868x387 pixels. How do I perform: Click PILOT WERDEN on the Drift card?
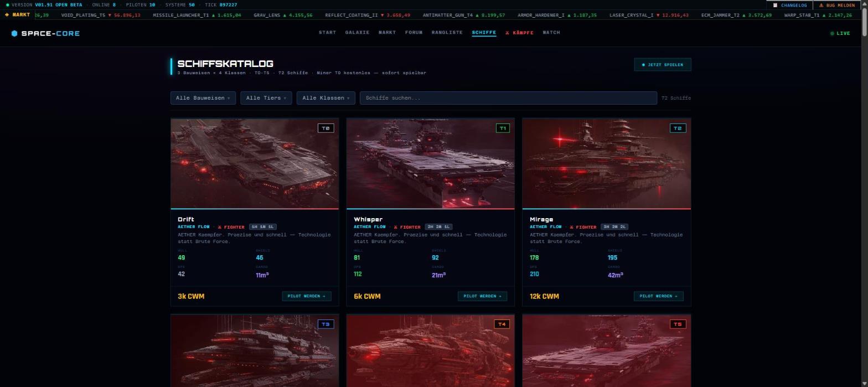306,296
